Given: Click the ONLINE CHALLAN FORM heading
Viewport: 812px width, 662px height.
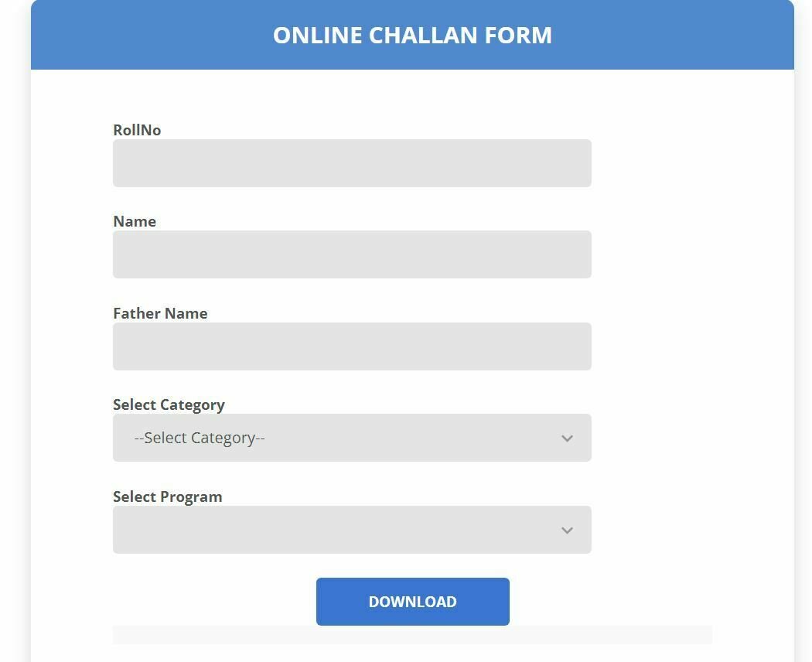Looking at the screenshot, I should coord(412,36).
